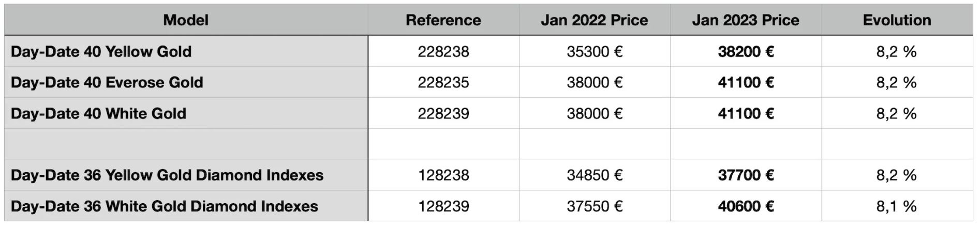Viewport: 980px width, 227px height.
Task: Select the 35300 € price cell
Action: [595, 52]
